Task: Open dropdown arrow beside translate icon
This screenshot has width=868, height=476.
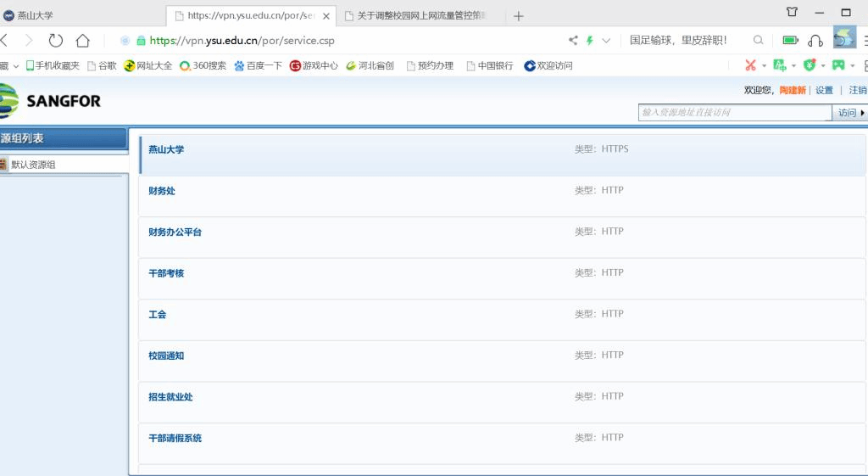Action: pos(793,65)
